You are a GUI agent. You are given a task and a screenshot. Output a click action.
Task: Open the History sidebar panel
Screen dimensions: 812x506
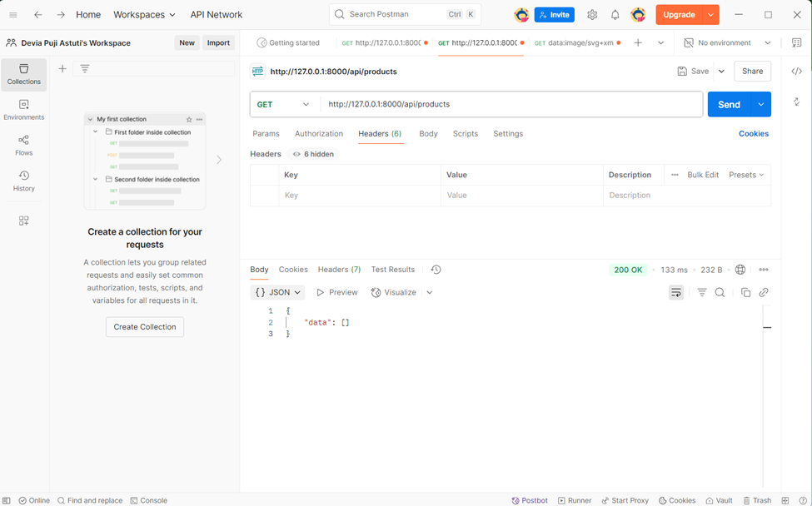click(23, 181)
